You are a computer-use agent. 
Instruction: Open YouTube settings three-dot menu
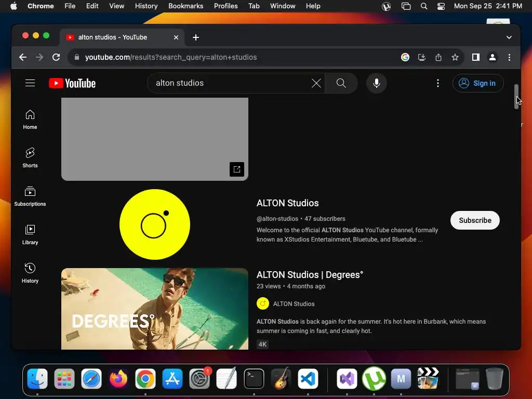click(x=438, y=83)
